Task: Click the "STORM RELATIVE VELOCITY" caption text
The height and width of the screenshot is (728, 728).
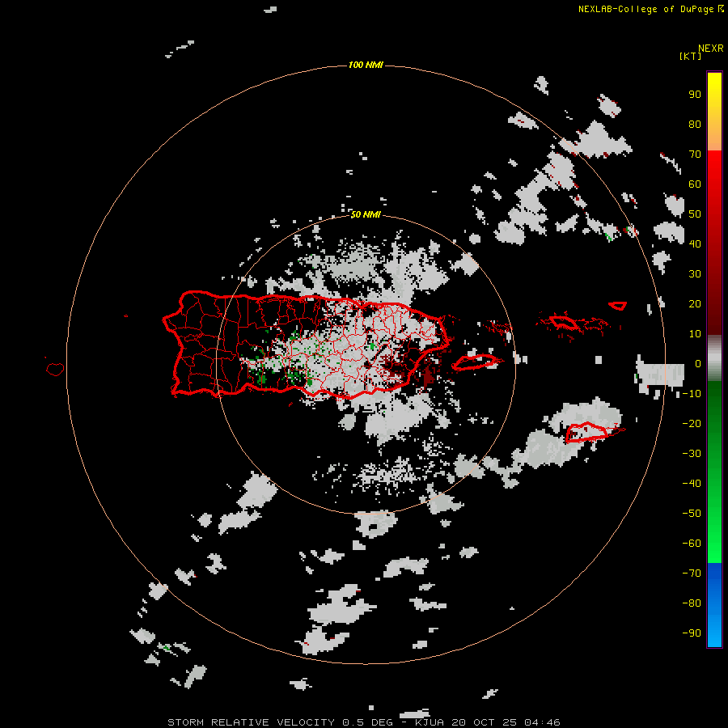Action: pyautogui.click(x=251, y=722)
